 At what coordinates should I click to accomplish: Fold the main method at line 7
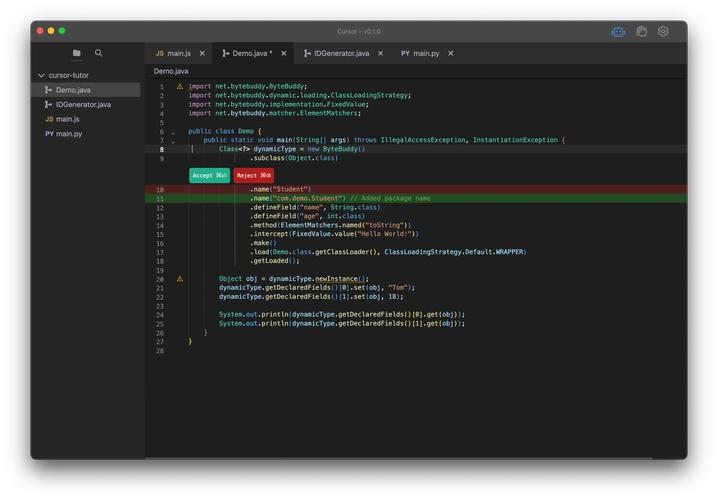point(172,141)
